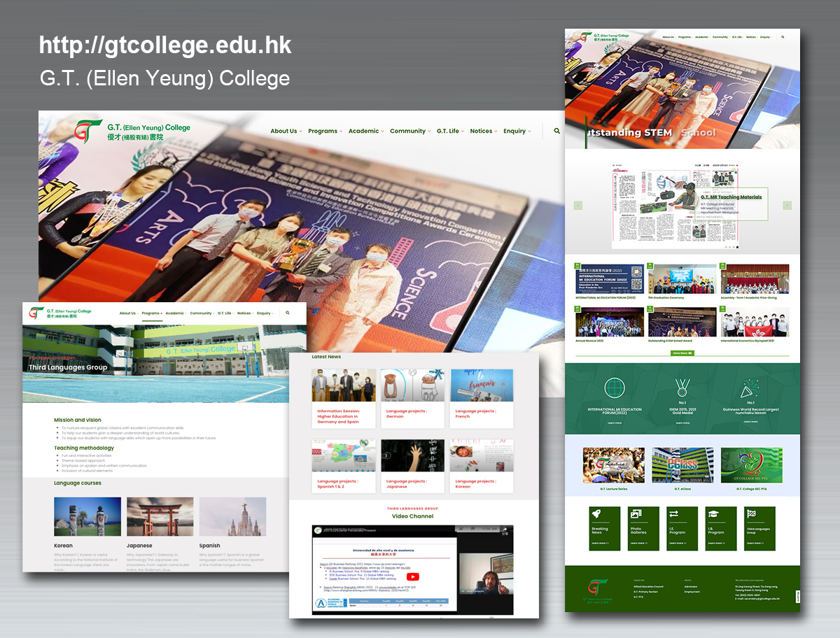Click party popper icon above Guinness World Record
840x638 pixels.
click(750, 388)
